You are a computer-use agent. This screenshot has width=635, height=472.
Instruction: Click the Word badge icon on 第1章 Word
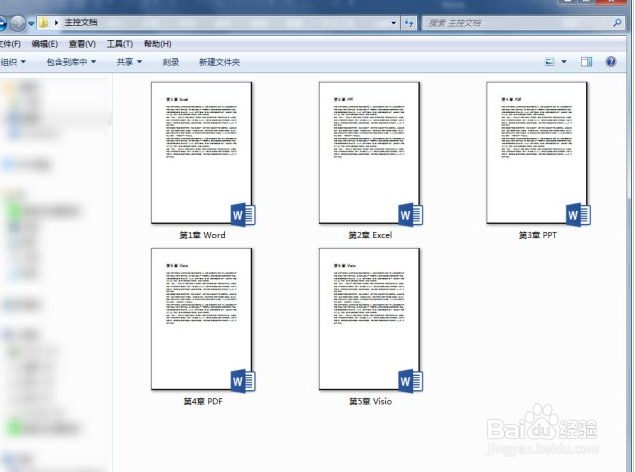pyautogui.click(x=243, y=215)
